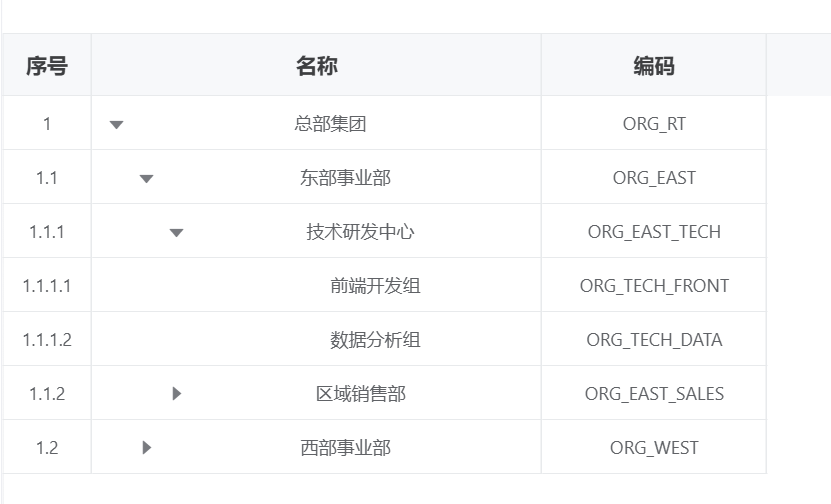Viewport: 831px width, 504px height.
Task: Select the 东部事业部 row name
Action: [x=345, y=178]
